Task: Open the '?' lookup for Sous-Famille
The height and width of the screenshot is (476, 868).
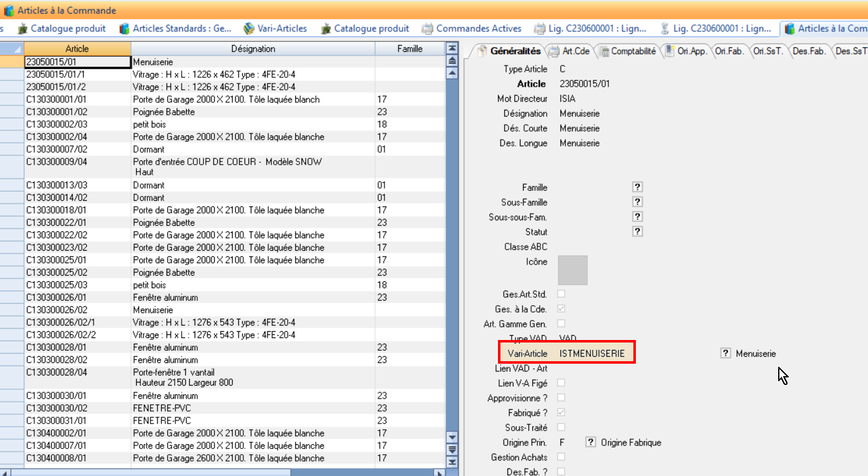Action: coord(637,202)
